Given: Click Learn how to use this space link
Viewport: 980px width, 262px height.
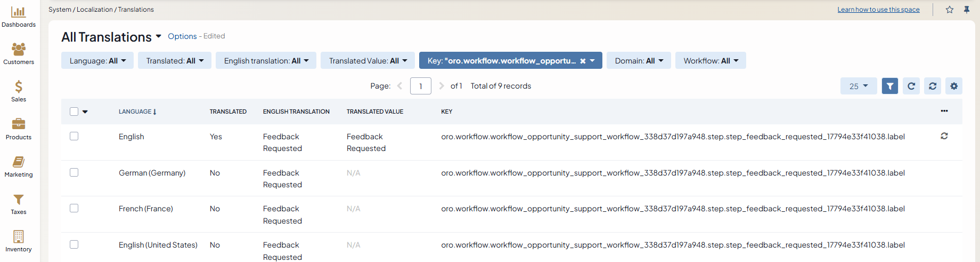Looking at the screenshot, I should click(878, 10).
